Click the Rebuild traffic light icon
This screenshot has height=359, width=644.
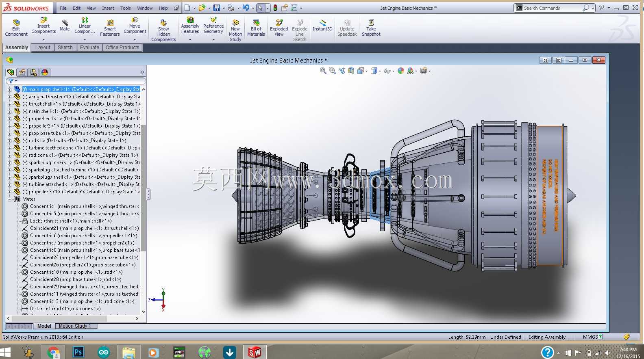275,8
